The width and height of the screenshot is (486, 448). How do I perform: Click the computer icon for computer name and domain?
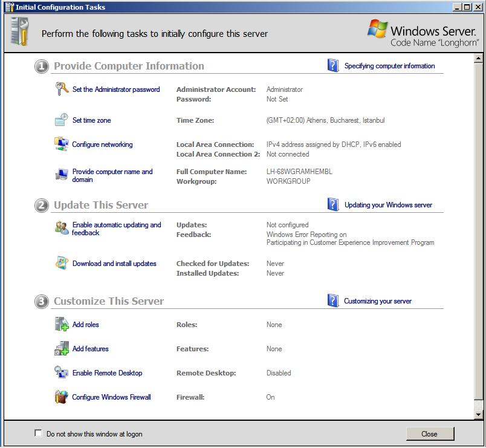(x=62, y=174)
